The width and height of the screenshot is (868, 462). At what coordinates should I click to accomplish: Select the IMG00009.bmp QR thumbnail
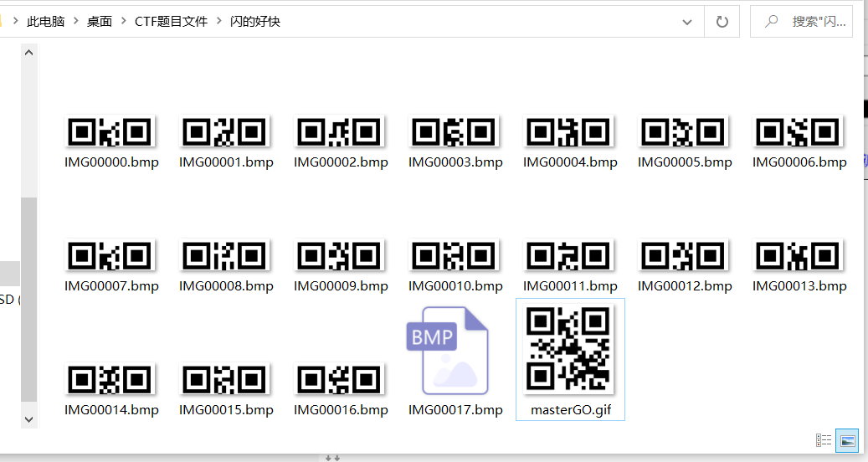(x=339, y=255)
